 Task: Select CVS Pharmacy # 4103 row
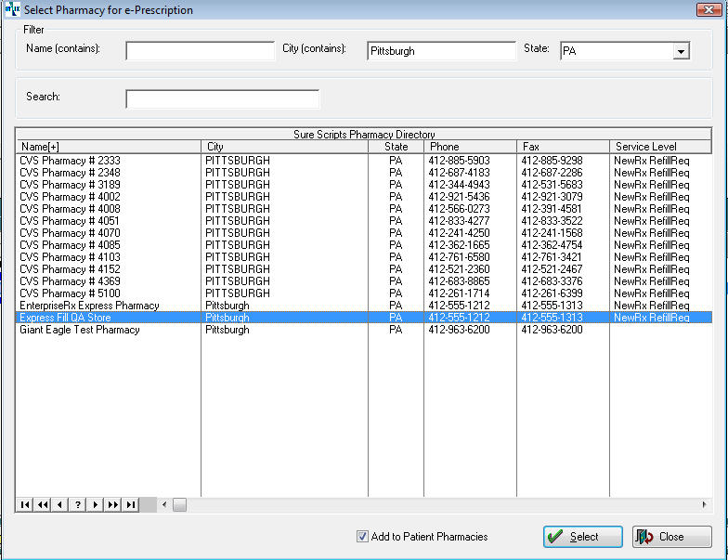tap(364, 257)
